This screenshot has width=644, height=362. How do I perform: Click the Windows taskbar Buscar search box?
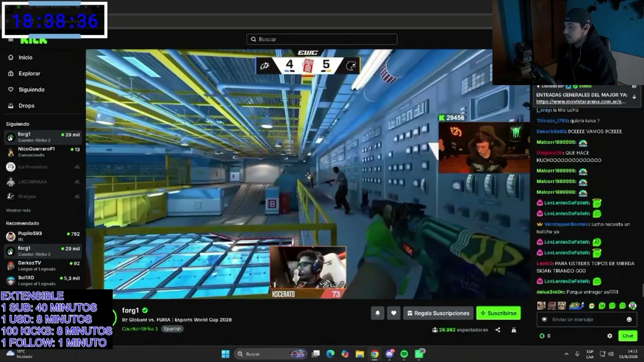pyautogui.click(x=271, y=354)
